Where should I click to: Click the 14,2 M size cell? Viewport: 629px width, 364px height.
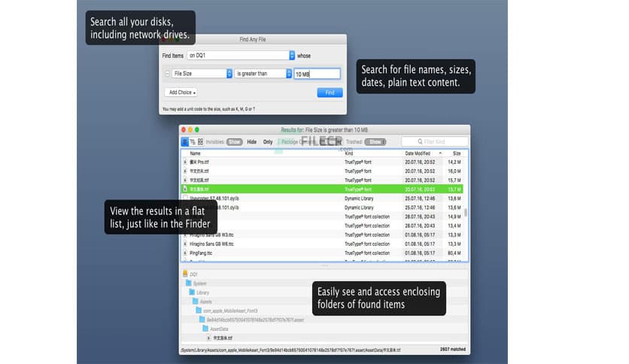454,162
